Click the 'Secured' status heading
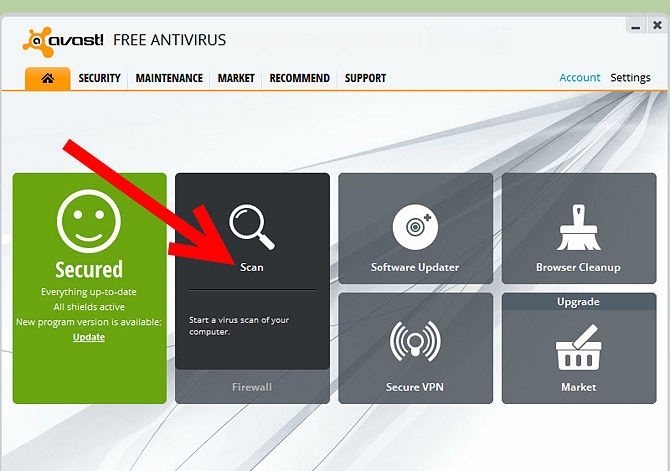Viewport: 670px width, 471px height. (x=89, y=269)
